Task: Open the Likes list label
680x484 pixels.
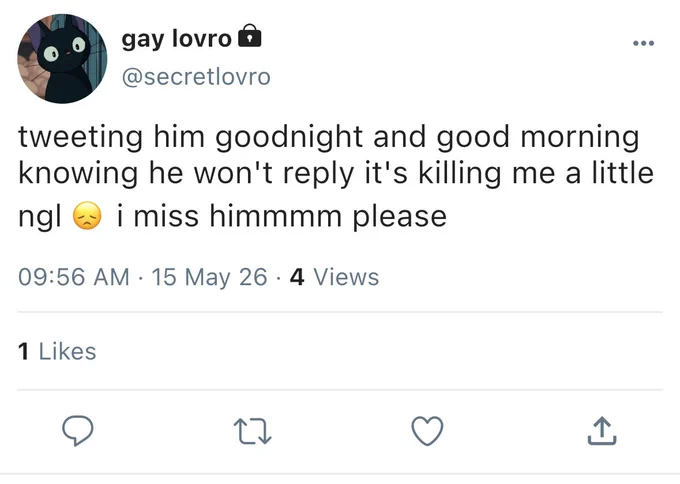Action: [x=67, y=351]
